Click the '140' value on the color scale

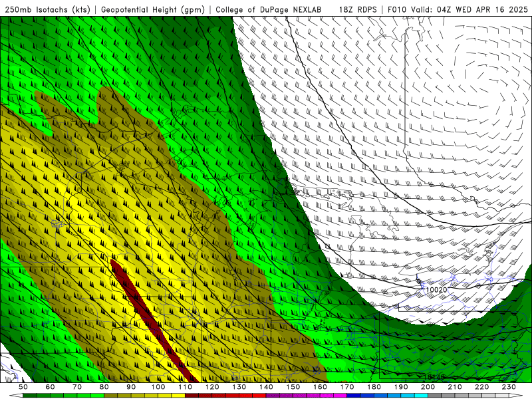point(267,387)
